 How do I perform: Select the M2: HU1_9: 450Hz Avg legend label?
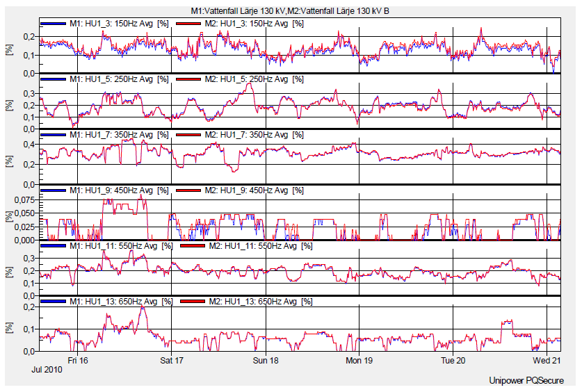pyautogui.click(x=256, y=190)
